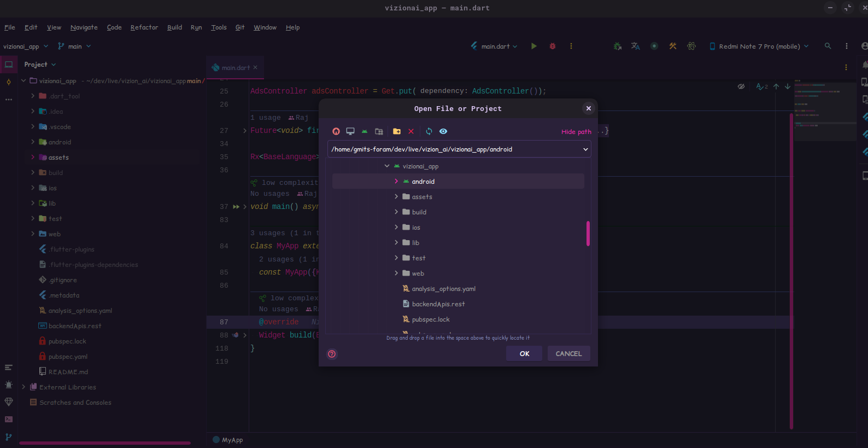Click the typo inspections indicator showing 2
The height and width of the screenshot is (448, 868).
pyautogui.click(x=762, y=86)
